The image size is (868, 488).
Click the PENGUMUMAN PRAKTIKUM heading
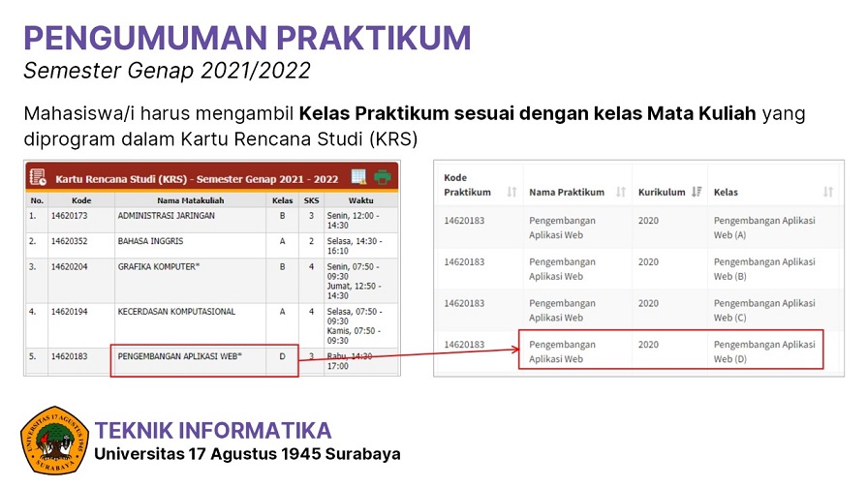pos(247,38)
